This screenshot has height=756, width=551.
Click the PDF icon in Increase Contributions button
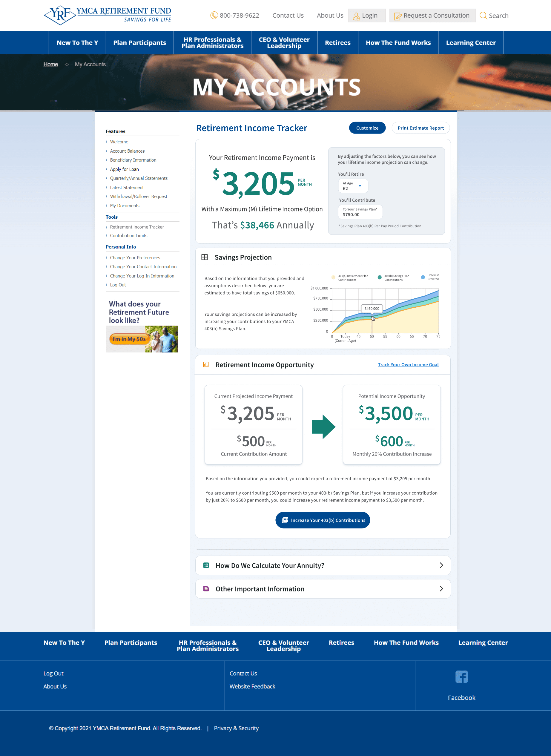285,520
